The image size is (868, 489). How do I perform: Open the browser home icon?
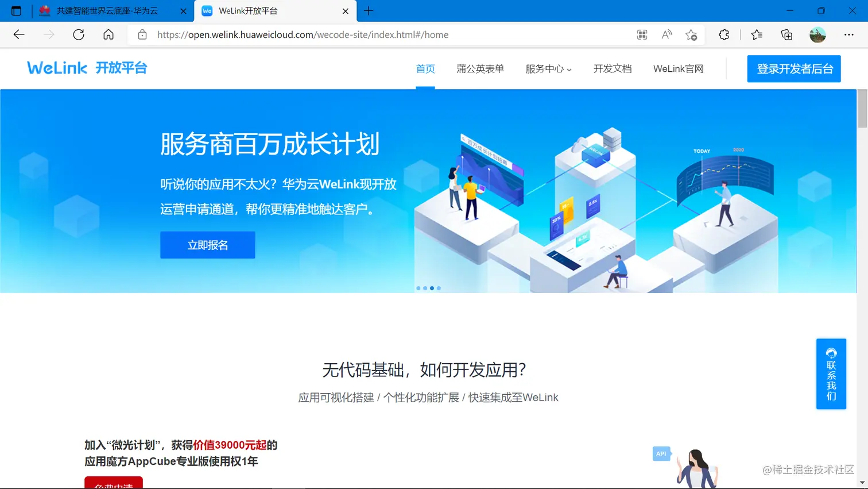[x=108, y=34]
